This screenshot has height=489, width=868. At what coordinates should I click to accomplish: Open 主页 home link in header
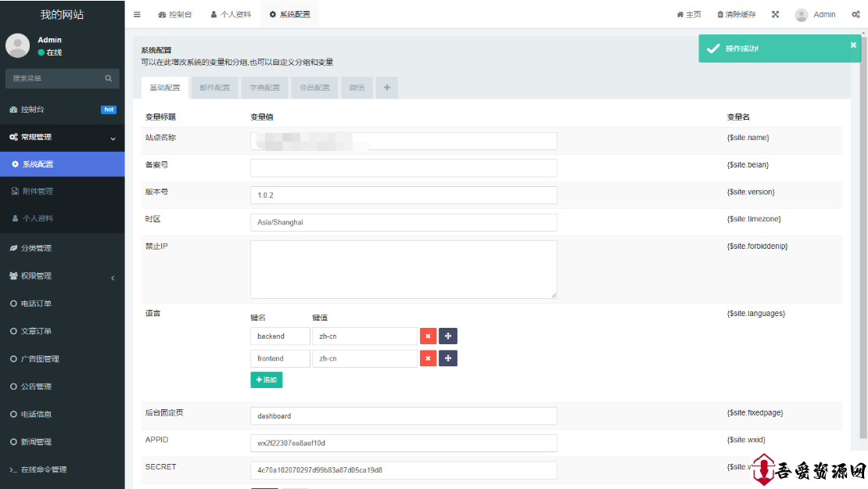click(688, 15)
